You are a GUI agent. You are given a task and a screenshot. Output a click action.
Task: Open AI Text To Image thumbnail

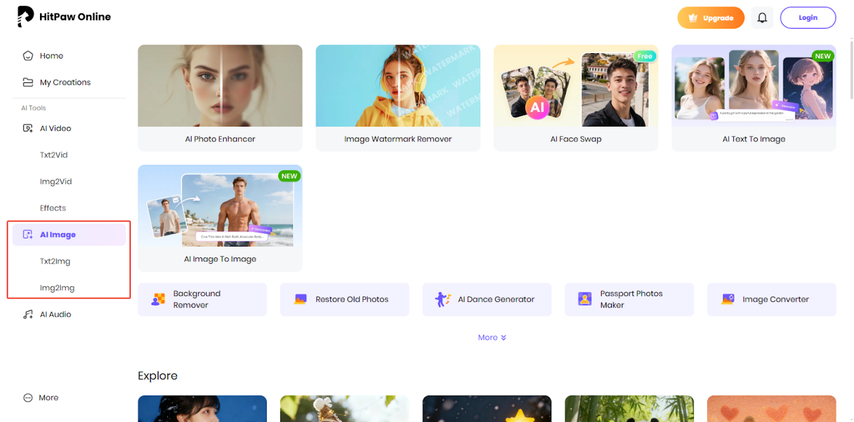(754, 86)
